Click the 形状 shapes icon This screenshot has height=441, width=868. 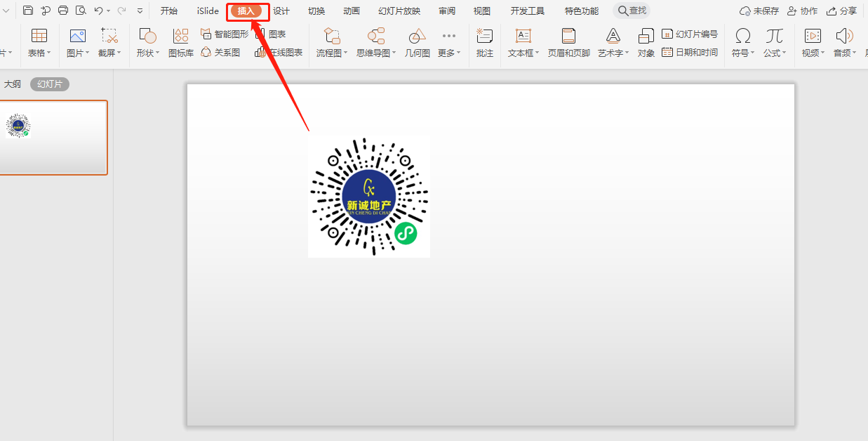(147, 36)
